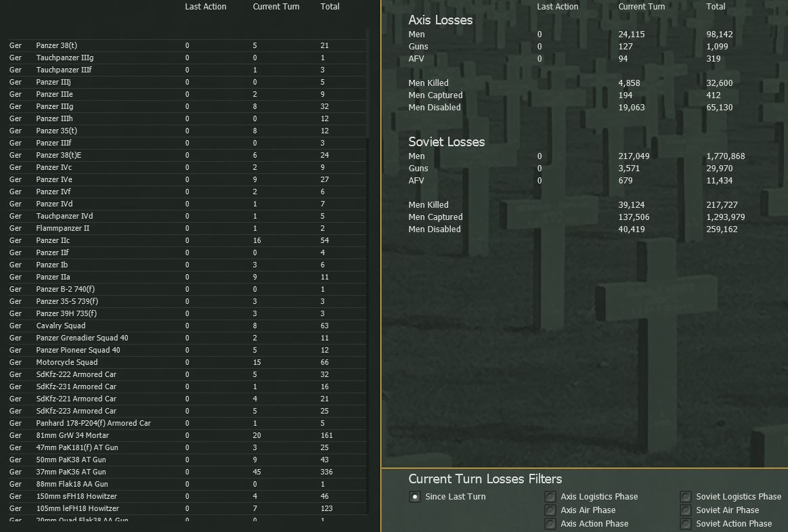Click the Soviet Losses heading
The width and height of the screenshot is (788, 532).
point(446,142)
